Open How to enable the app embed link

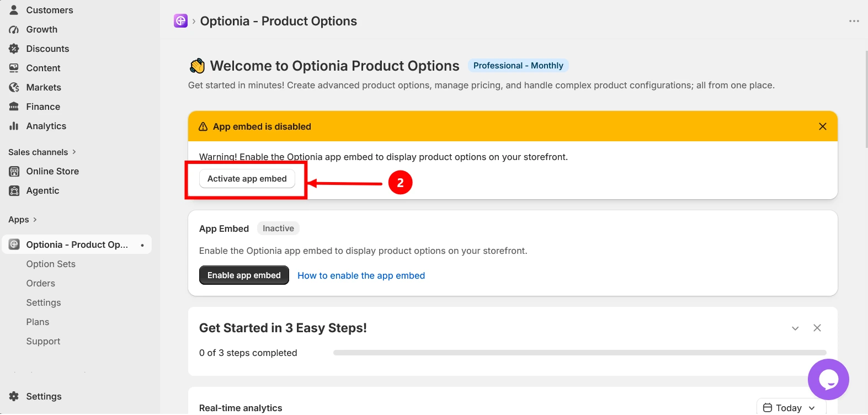(x=361, y=275)
